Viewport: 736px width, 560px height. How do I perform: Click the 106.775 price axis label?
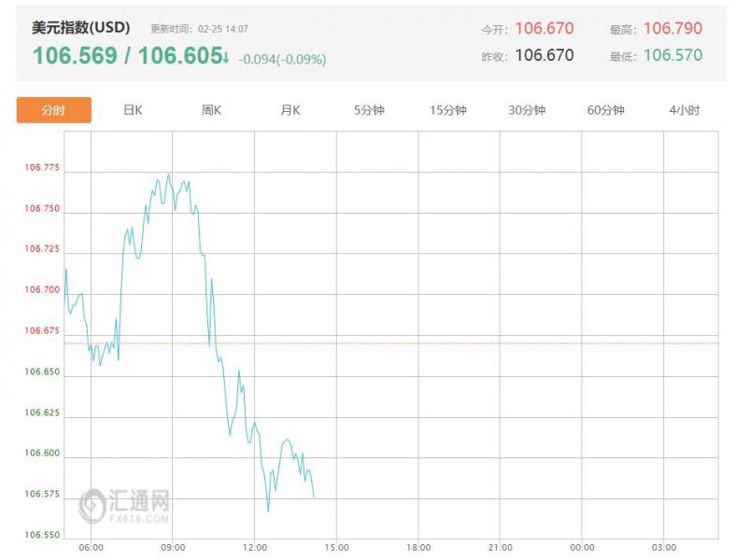pyautogui.click(x=43, y=168)
